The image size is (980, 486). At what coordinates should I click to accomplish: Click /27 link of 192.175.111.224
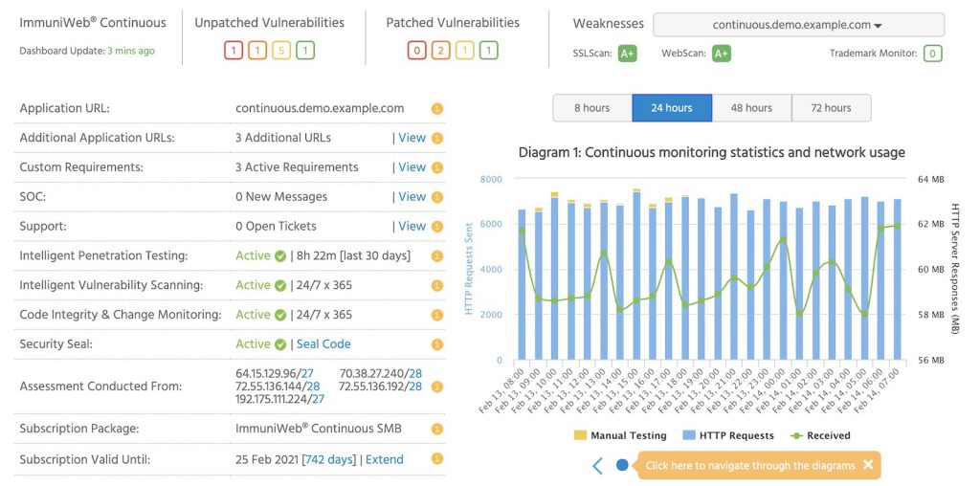click(318, 399)
